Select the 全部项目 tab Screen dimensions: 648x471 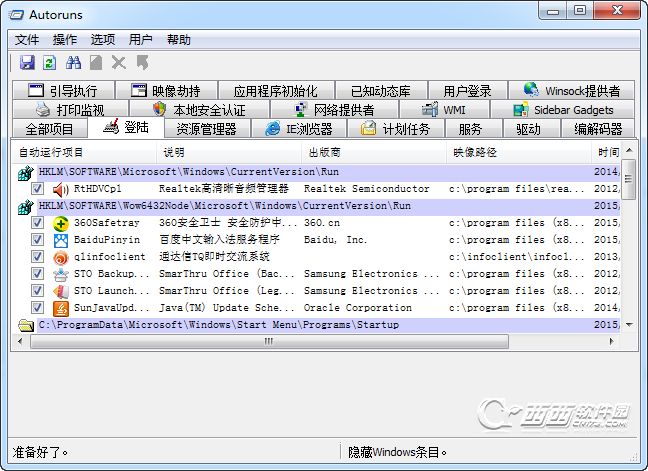50,129
